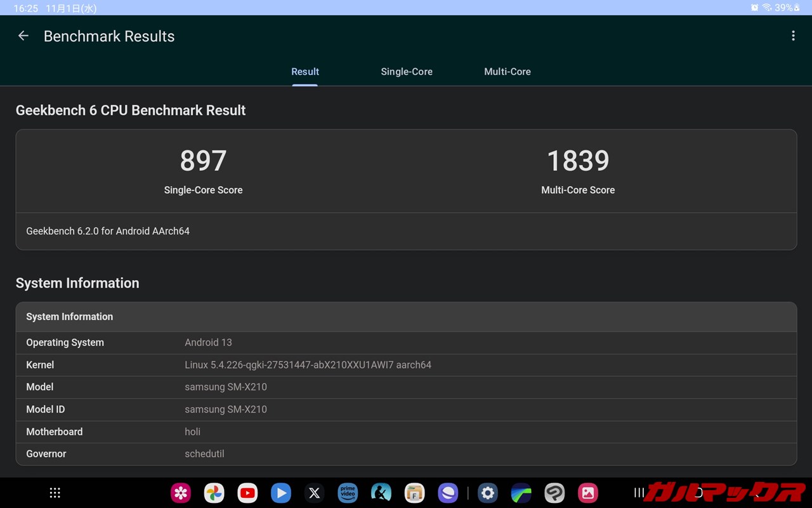This screenshot has width=812, height=508.
Task: Switch to the Single-Core tab
Action: (x=407, y=72)
